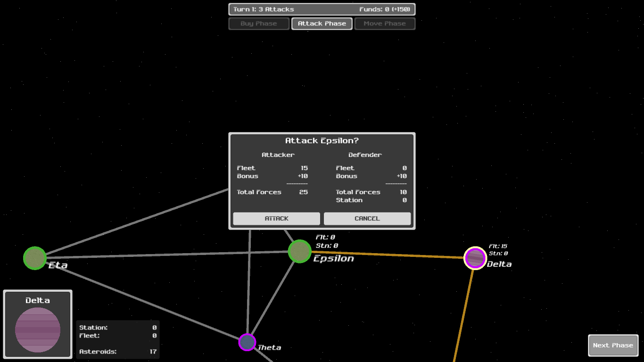Viewport: 644px width, 362px height.
Task: Click Flt: 0 label above Epsilon
Action: (x=325, y=238)
